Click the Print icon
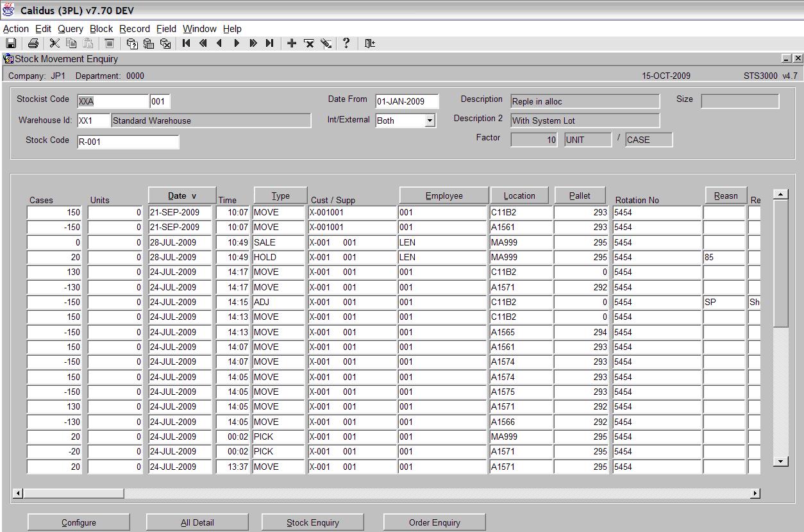This screenshot has height=532, width=804. (x=33, y=44)
